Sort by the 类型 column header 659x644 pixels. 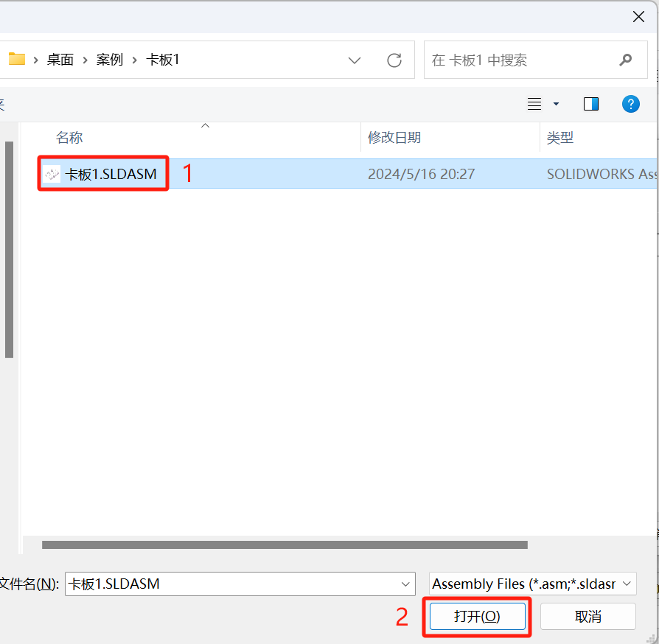coord(559,137)
